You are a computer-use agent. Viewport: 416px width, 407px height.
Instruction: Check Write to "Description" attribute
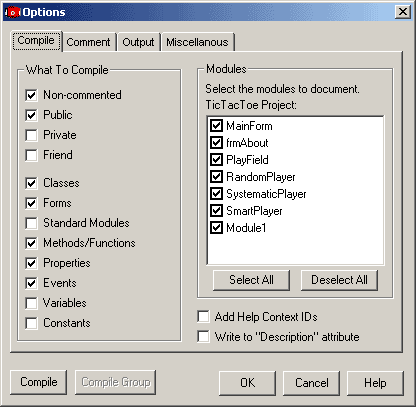(x=203, y=337)
